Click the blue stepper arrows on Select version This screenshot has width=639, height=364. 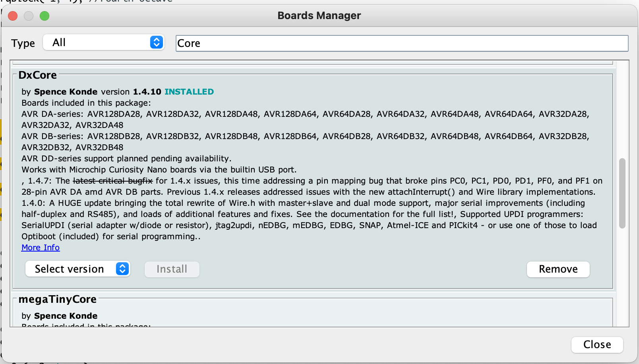pos(122,269)
